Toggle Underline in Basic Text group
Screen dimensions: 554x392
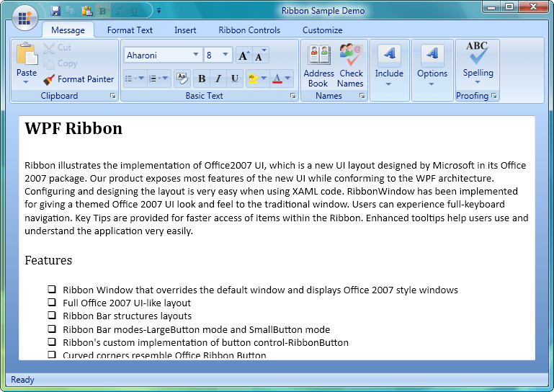pyautogui.click(x=235, y=79)
